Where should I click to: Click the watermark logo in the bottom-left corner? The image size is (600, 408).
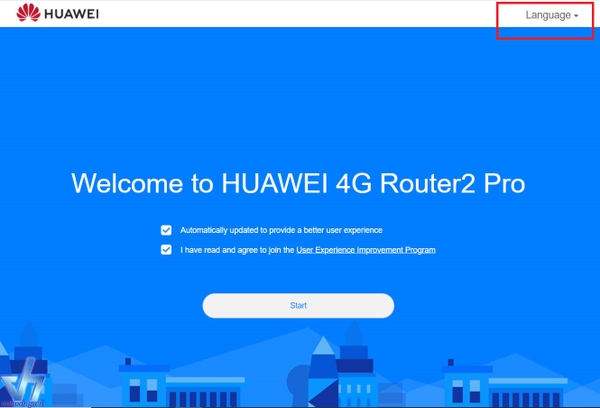tap(23, 385)
